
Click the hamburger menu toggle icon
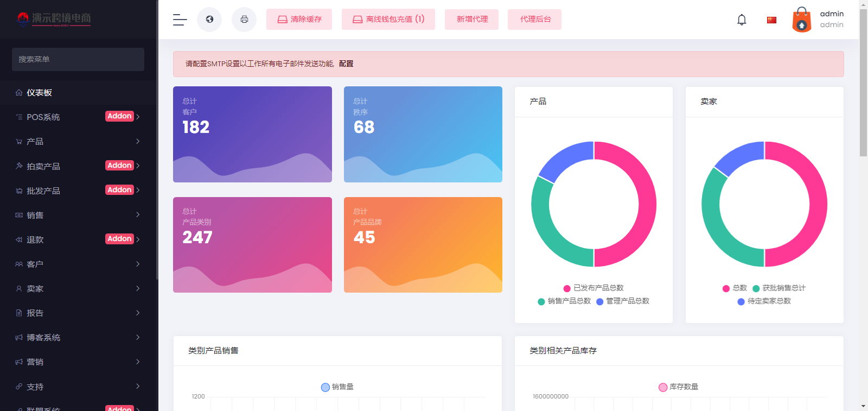pos(180,20)
